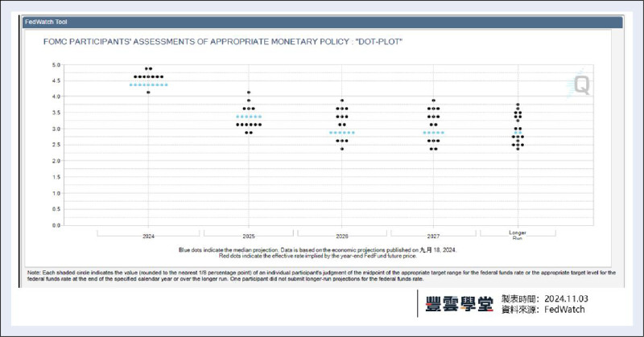Select the 0.0 y-axis label
Image resolution: width=644 pixels, height=337 pixels.
click(56, 225)
